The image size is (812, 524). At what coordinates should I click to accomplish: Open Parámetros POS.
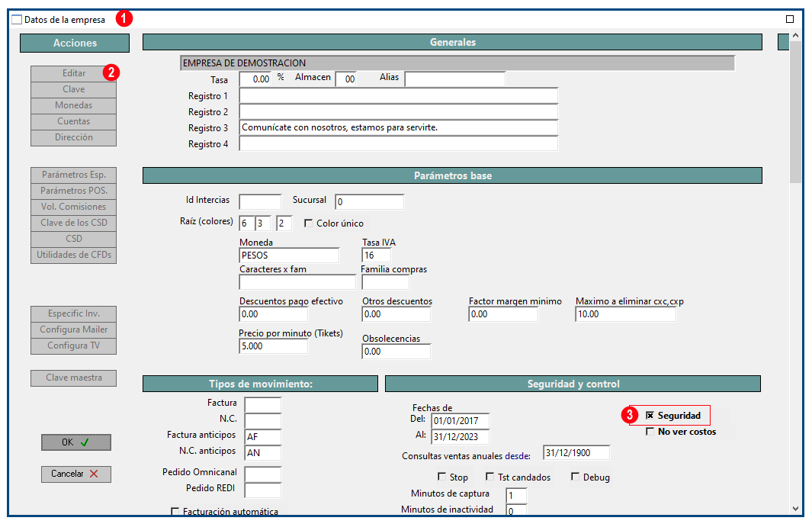73,191
